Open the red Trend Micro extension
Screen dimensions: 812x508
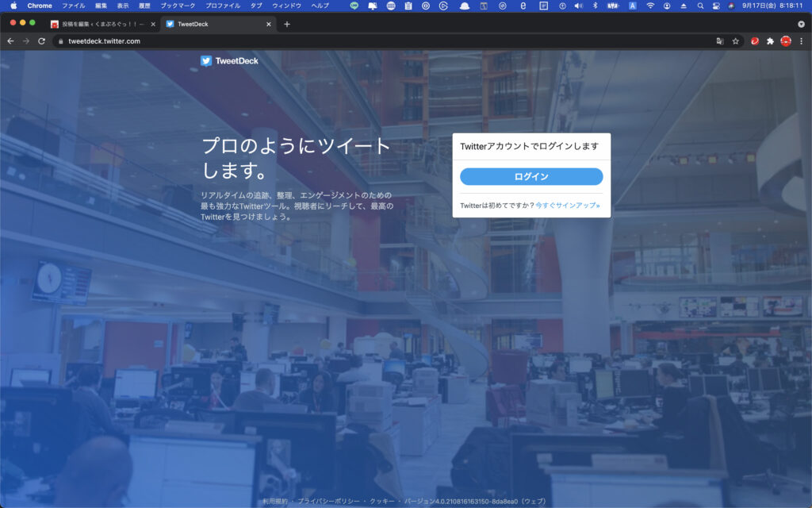point(755,41)
